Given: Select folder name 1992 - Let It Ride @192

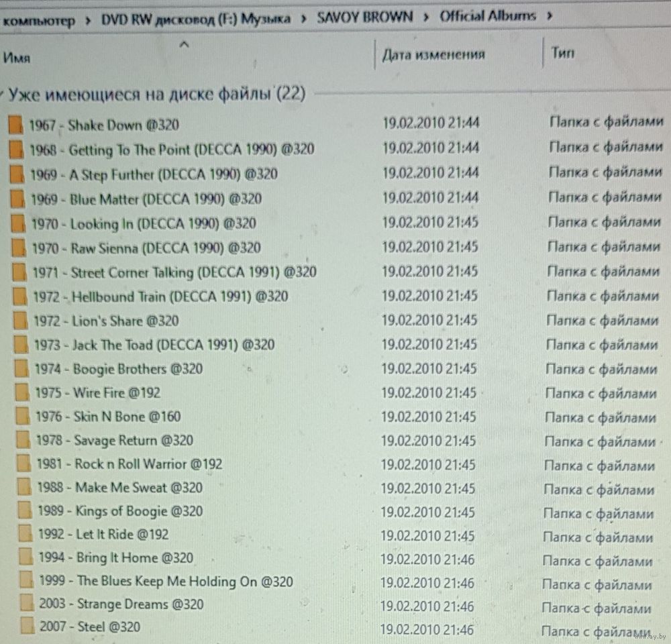Looking at the screenshot, I should coord(103,533).
